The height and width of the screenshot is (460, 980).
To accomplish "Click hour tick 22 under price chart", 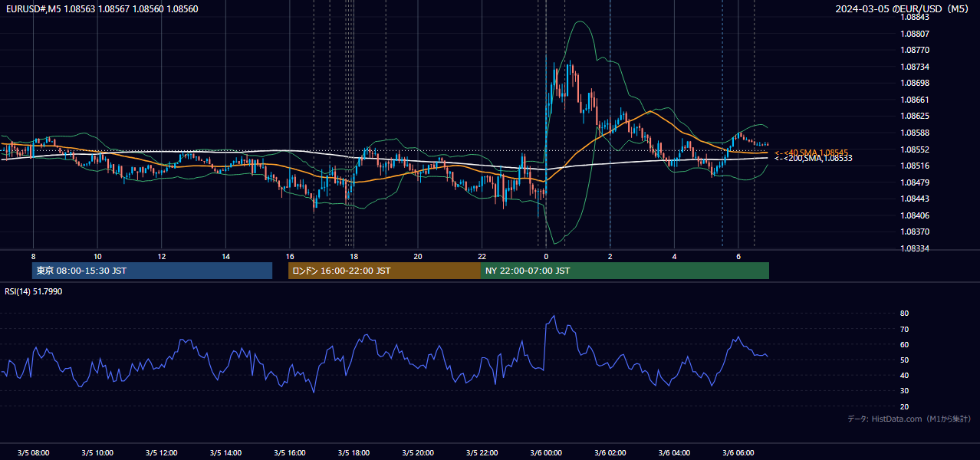I will pyautogui.click(x=482, y=256).
